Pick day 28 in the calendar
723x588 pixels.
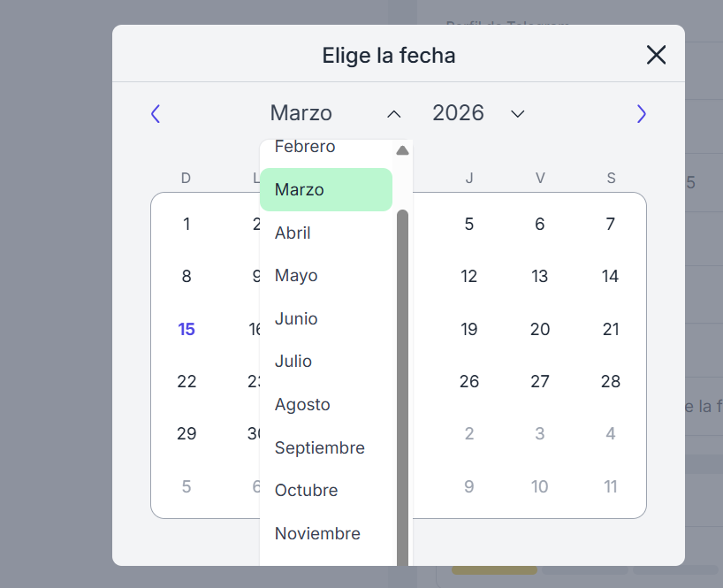pos(611,381)
